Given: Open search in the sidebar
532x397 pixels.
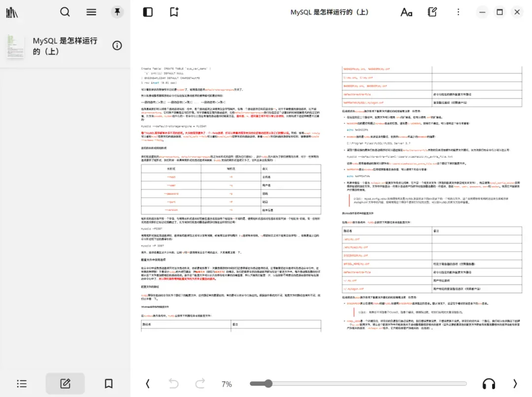Looking at the screenshot, I should click(x=65, y=12).
